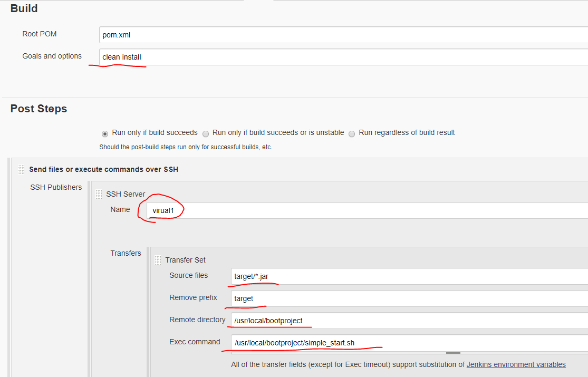588x377 pixels.
Task: Click the Build section heading
Action: pos(24,8)
